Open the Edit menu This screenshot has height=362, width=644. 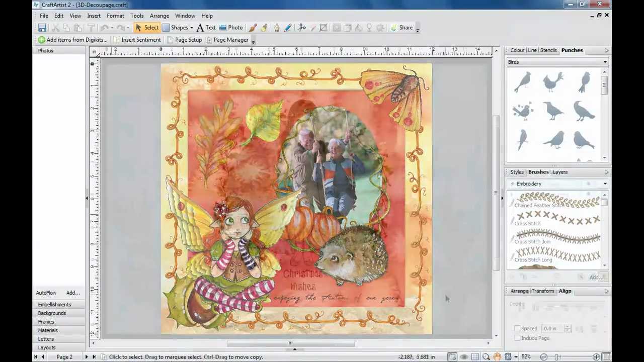pyautogui.click(x=59, y=16)
